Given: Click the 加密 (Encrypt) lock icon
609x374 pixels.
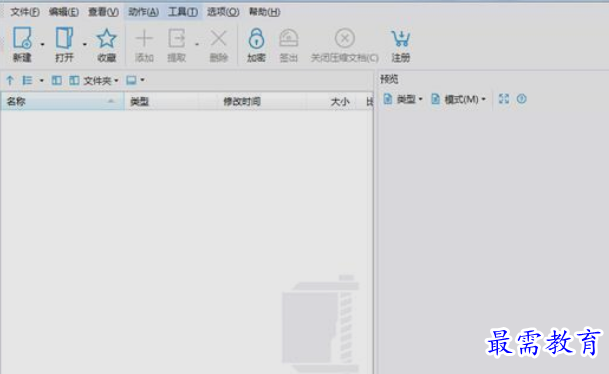Looking at the screenshot, I should (x=256, y=38).
